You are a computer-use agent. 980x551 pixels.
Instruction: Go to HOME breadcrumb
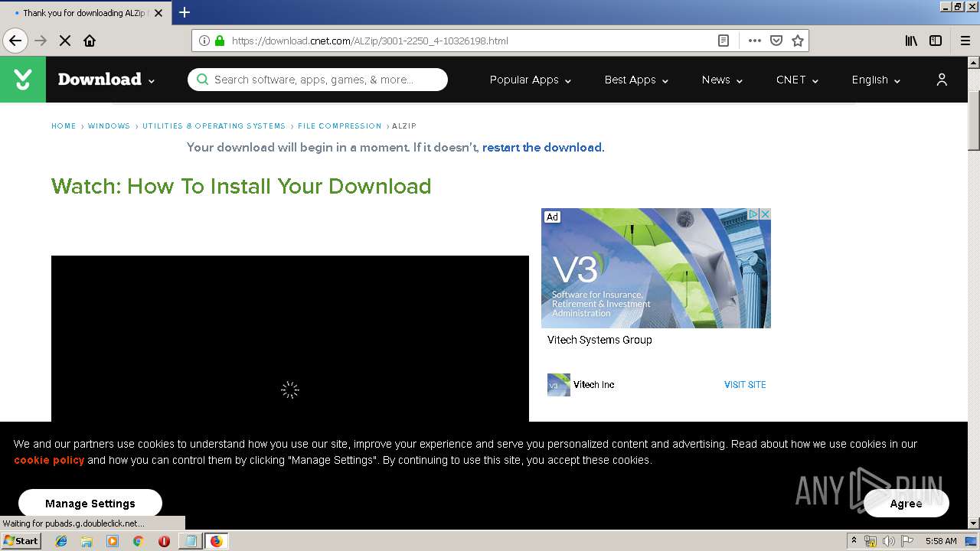pyautogui.click(x=64, y=126)
